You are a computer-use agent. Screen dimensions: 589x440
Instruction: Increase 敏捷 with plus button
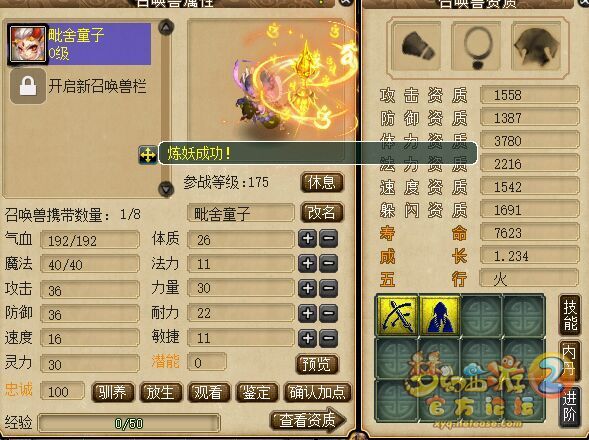(x=308, y=338)
